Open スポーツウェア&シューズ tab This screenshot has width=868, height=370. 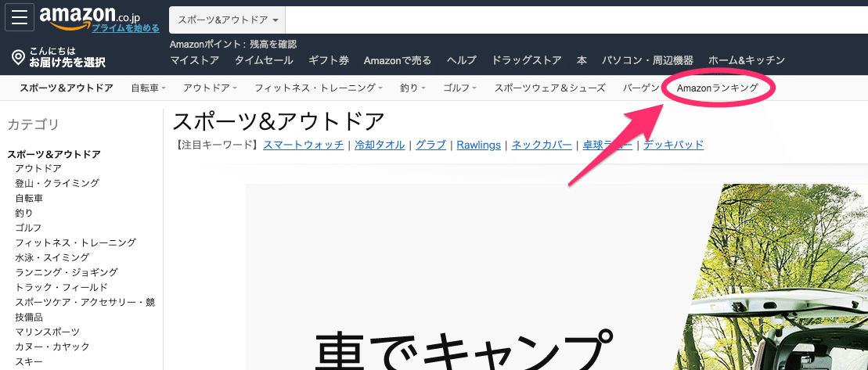click(549, 88)
